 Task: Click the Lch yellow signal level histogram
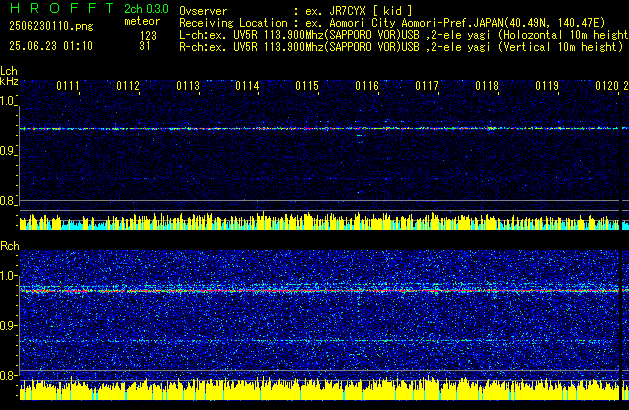coord(319,221)
